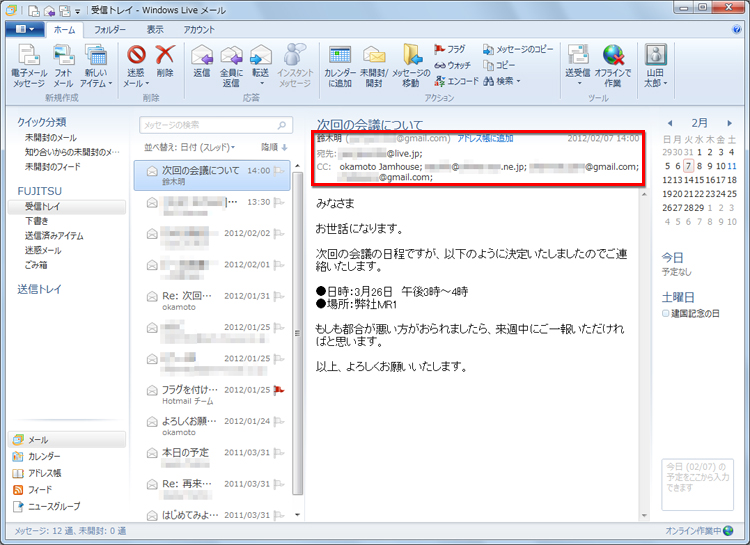750x545 pixels.
Task: Click the search magnifier icon
Action: 282,125
